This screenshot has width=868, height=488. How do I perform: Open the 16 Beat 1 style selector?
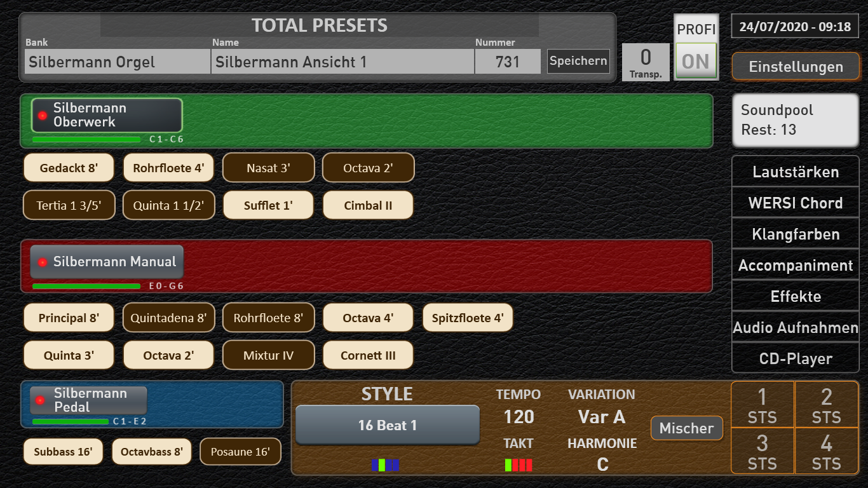[387, 425]
